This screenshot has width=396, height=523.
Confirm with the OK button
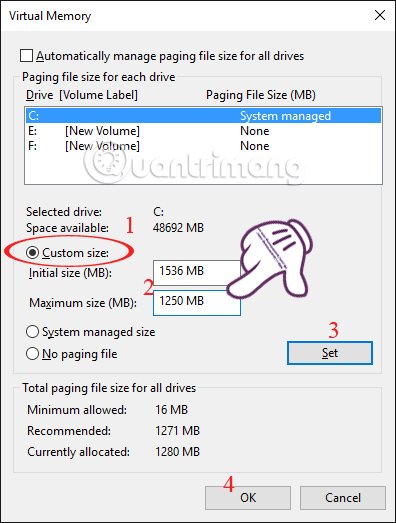(x=248, y=498)
